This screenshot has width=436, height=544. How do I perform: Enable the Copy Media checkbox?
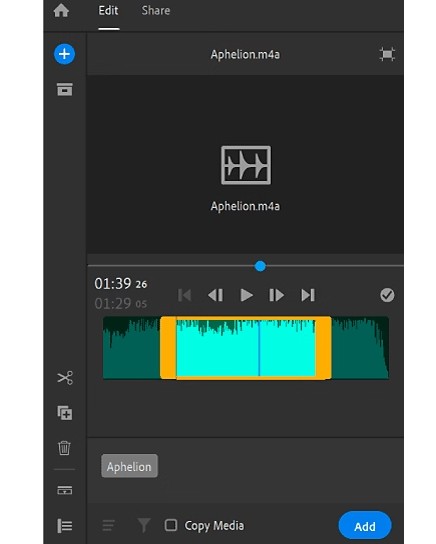(x=171, y=525)
